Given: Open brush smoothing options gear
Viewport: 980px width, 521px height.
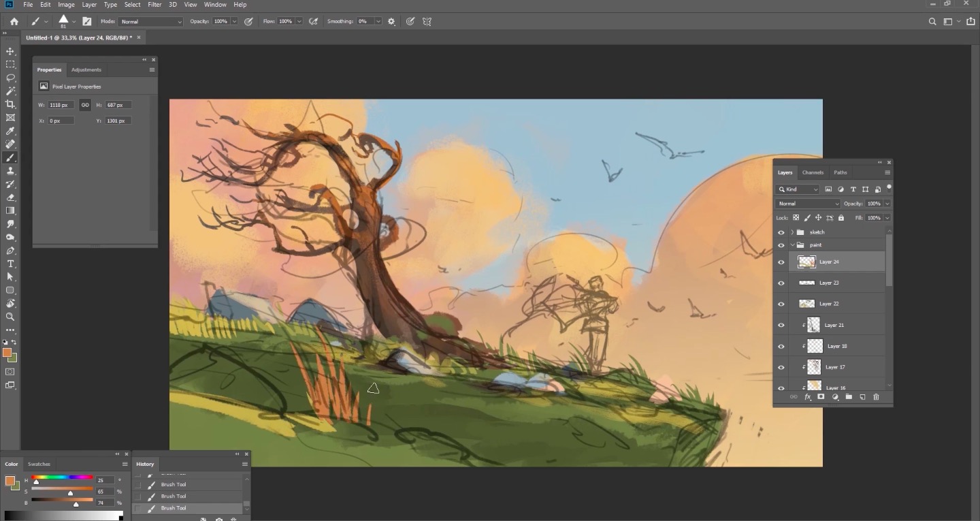Looking at the screenshot, I should click(x=391, y=22).
